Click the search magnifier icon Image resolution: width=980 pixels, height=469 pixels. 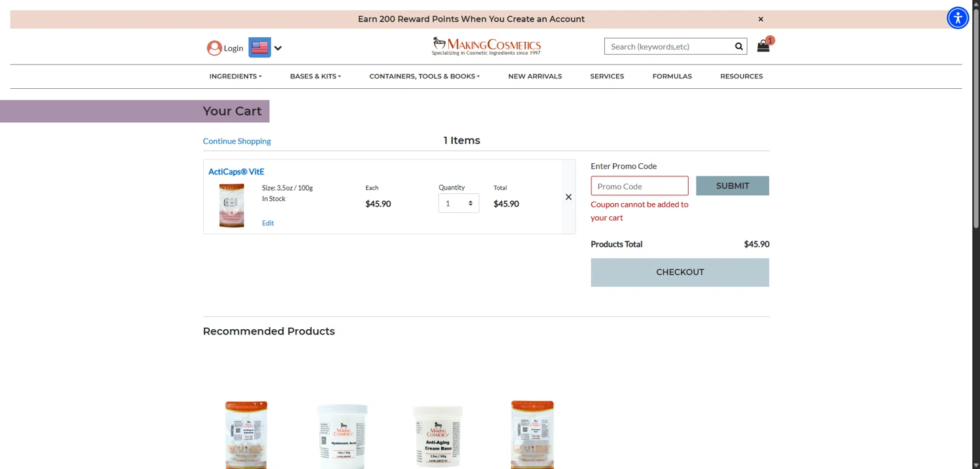(x=739, y=46)
